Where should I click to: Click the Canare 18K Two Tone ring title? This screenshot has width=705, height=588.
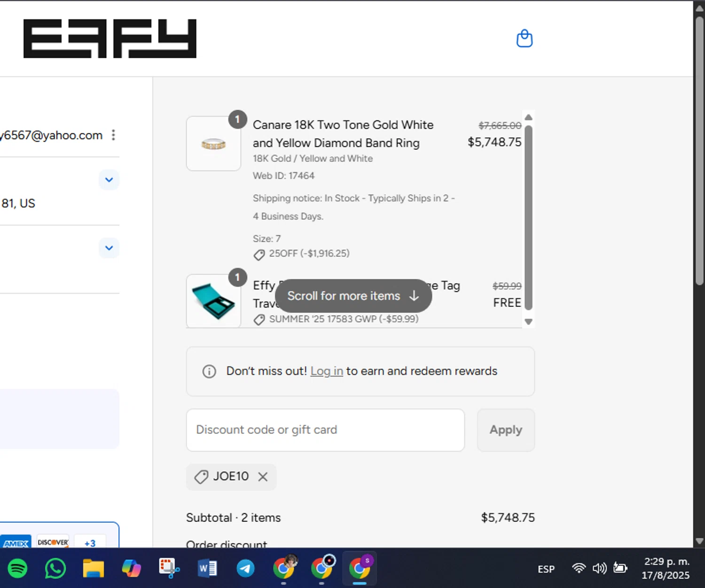pos(343,134)
